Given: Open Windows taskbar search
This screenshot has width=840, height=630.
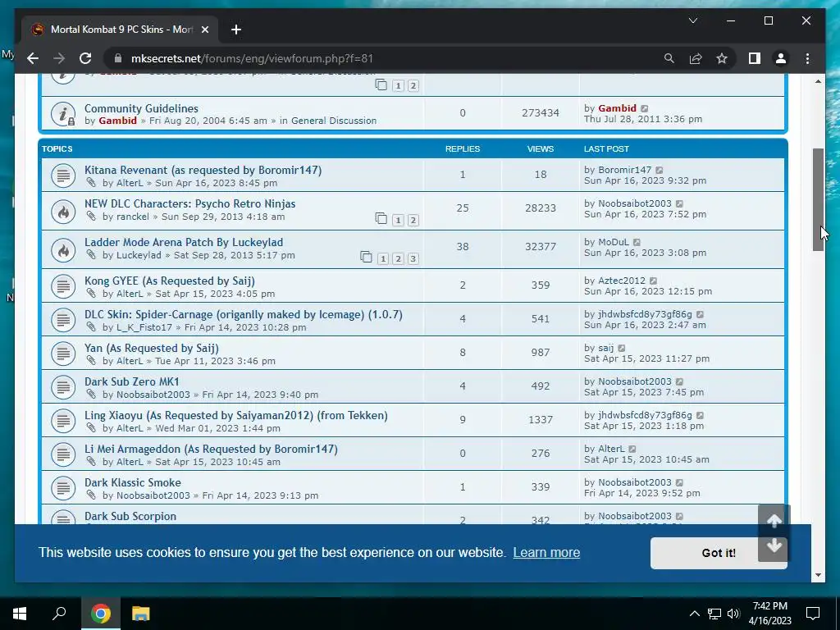Looking at the screenshot, I should (59, 614).
